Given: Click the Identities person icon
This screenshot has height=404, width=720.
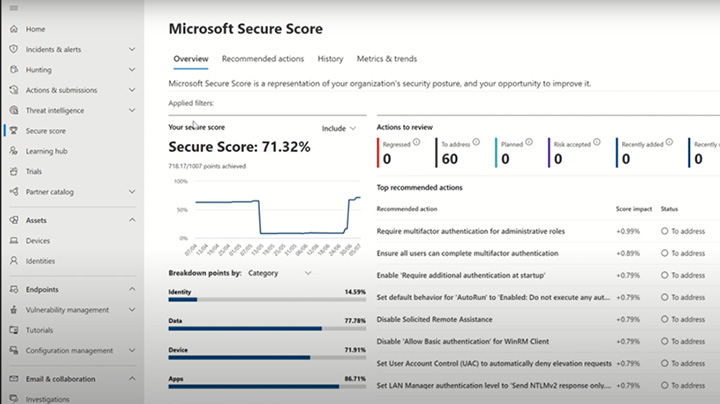Looking at the screenshot, I should pyautogui.click(x=13, y=260).
